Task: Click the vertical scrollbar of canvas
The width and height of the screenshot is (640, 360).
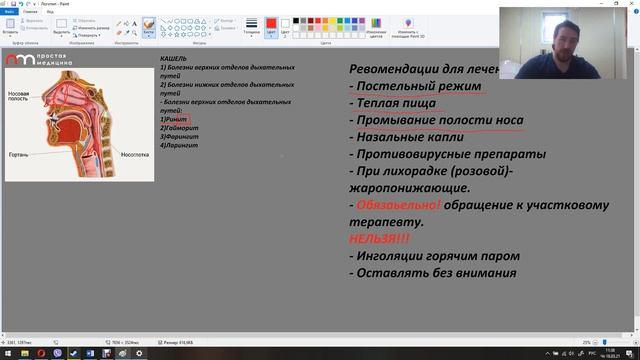Action: (x=637, y=183)
